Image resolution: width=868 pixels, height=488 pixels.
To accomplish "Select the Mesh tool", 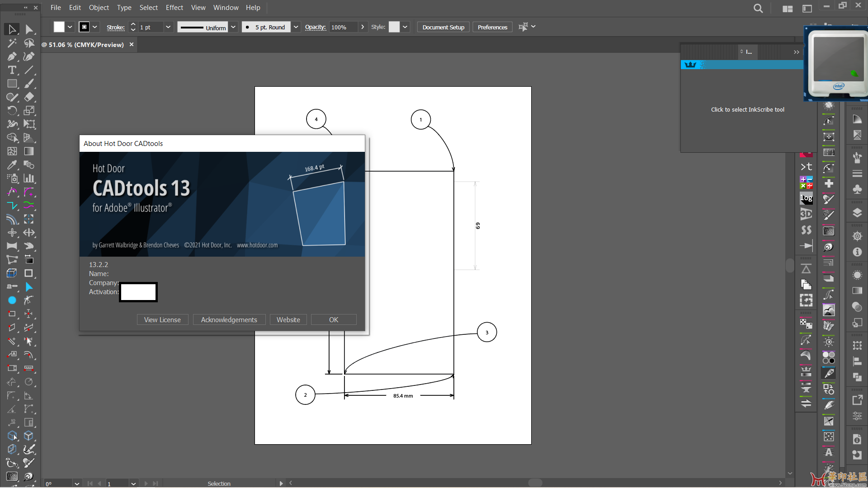I will tap(12, 151).
